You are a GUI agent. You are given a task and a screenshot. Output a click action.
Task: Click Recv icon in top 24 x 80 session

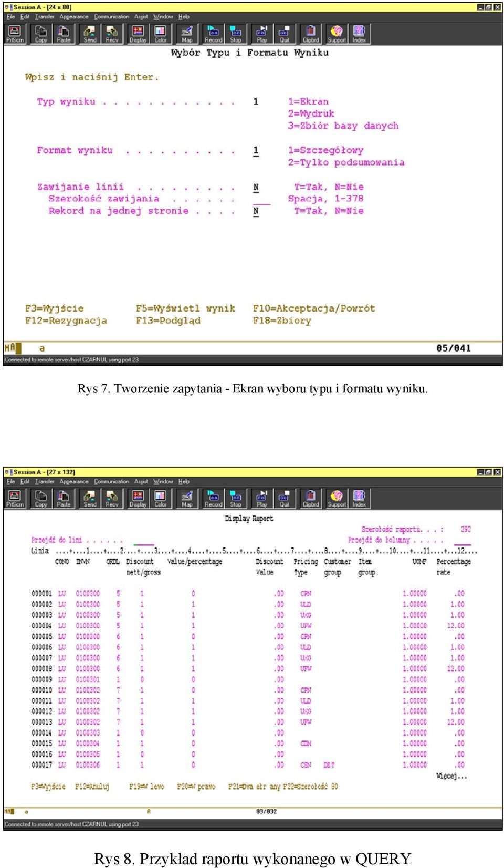pos(112,34)
